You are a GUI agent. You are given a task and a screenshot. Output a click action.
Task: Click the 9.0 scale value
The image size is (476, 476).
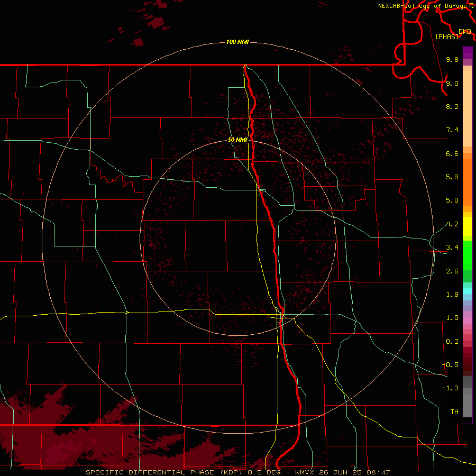coord(452,83)
